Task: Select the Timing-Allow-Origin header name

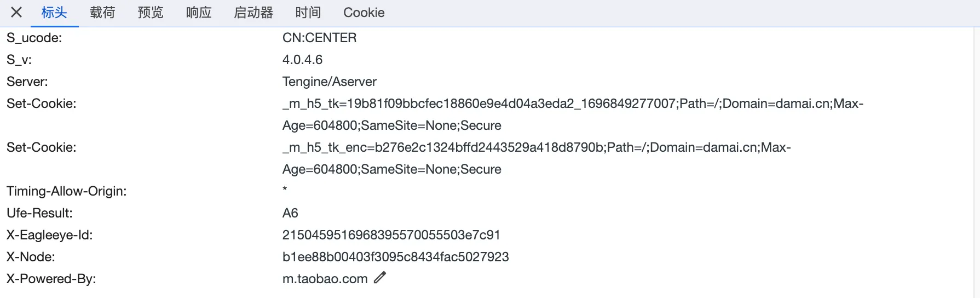Action: click(x=66, y=191)
